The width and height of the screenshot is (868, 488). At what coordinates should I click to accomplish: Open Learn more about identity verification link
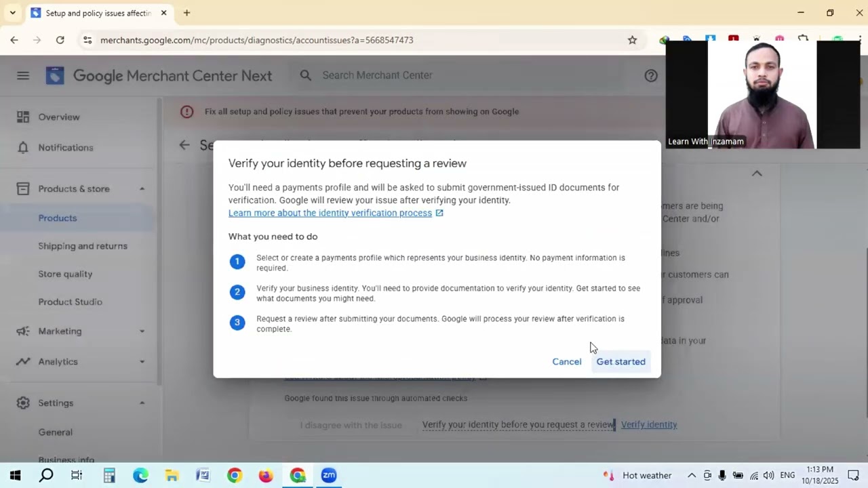[330, 213]
